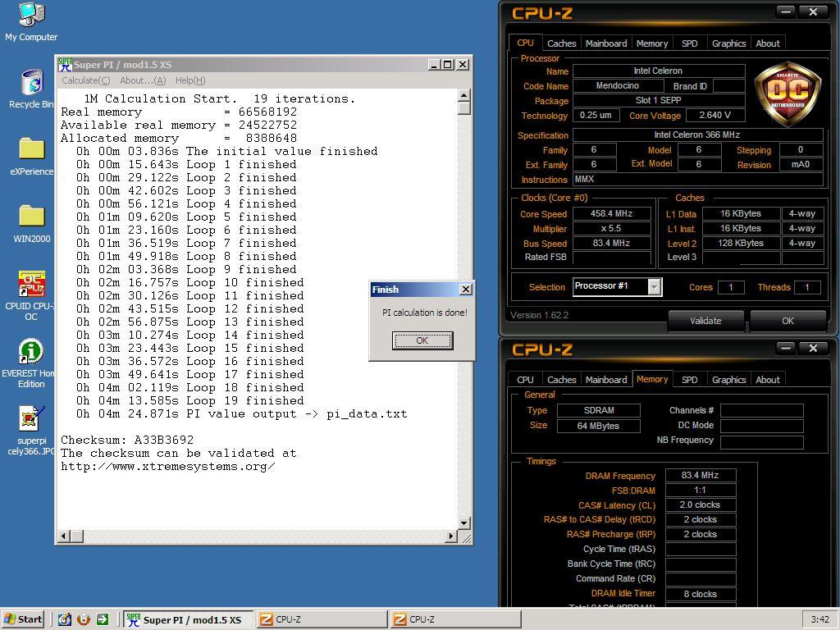Click the Super PI title bar icon
The height and width of the screenshot is (630, 840).
[66, 65]
